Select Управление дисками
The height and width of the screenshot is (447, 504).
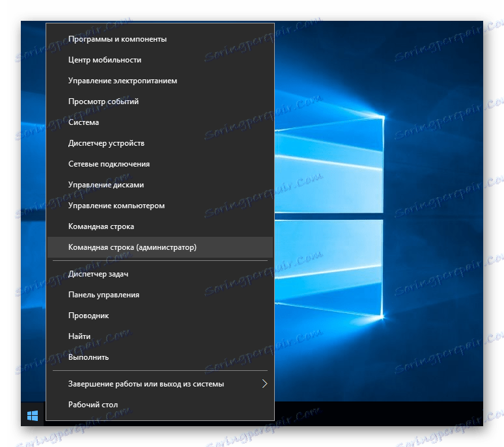click(x=160, y=185)
